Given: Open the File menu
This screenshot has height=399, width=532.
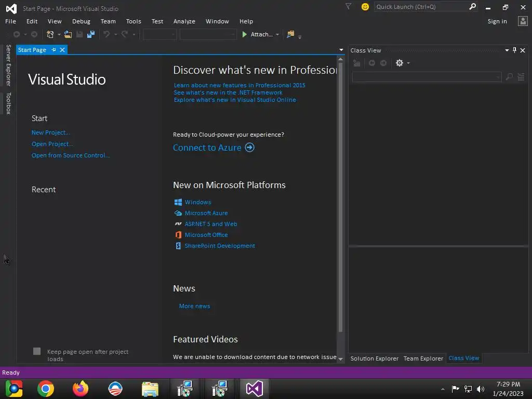Looking at the screenshot, I should coord(10,21).
